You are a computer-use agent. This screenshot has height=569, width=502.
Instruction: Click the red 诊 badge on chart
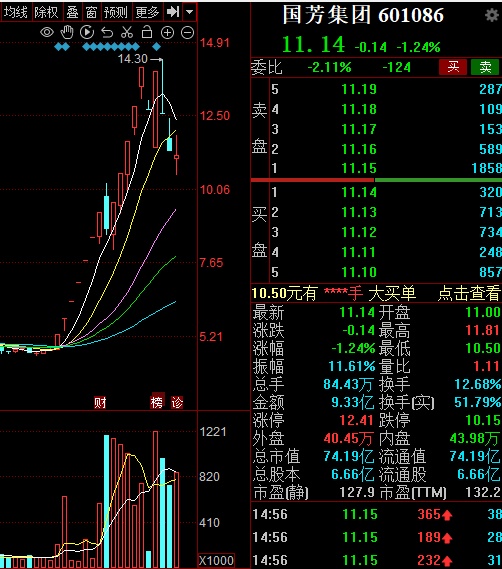177,402
